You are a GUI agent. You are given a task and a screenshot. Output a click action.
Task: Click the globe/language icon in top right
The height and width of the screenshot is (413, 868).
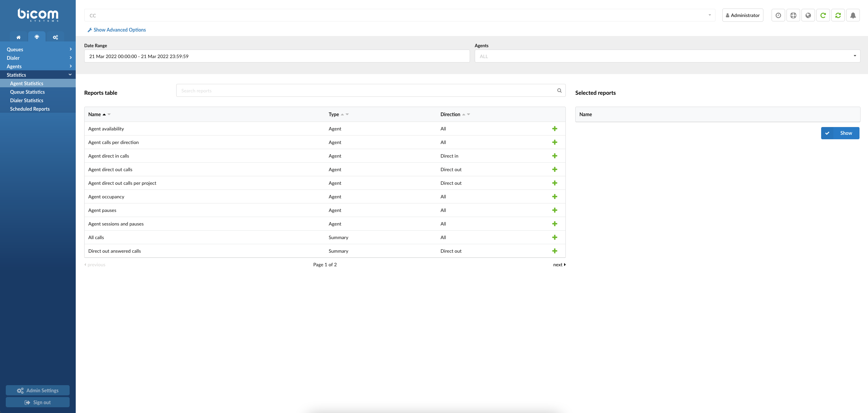(808, 15)
